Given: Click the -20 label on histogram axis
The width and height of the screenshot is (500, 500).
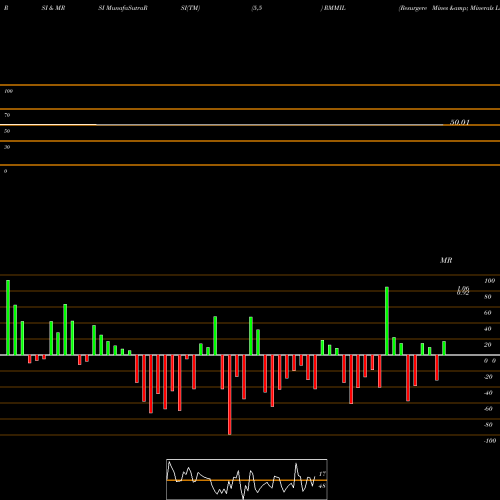Looking at the screenshot, I should pyautogui.click(x=488, y=377).
